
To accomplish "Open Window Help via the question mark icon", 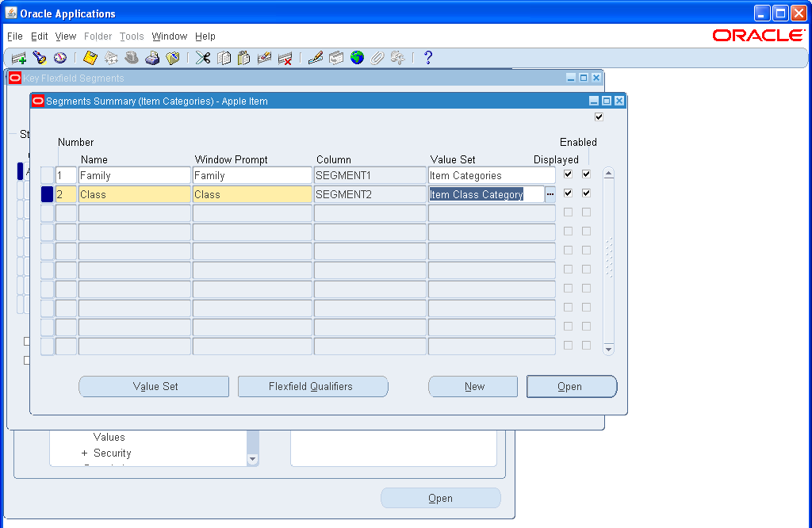I will tap(427, 57).
